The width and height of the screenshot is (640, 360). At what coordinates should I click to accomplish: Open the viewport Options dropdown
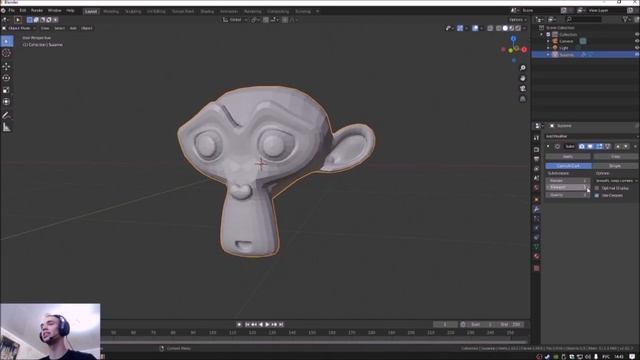coord(518,20)
